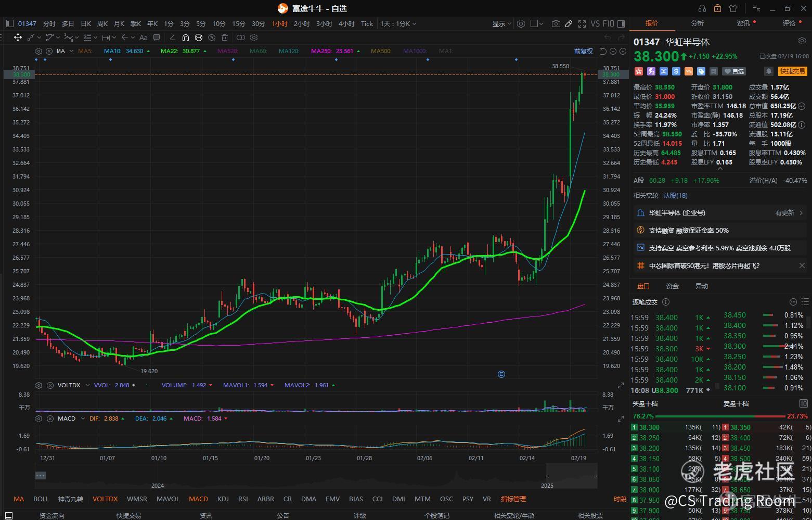This screenshot has width=812, height=520.
Task: Open the 资讯 tab in quote panel
Action: tap(743, 23)
